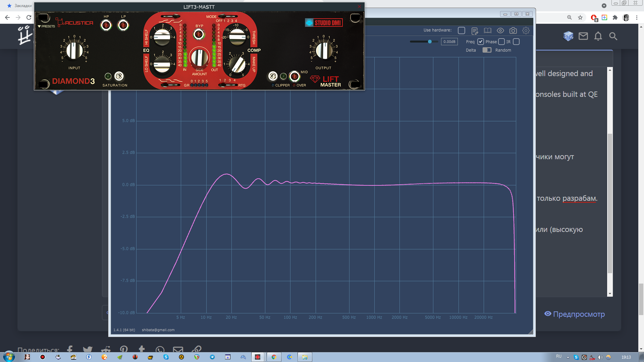Click the RTG selector switch
Viewport: 644px width, 362px height.
click(x=228, y=85)
